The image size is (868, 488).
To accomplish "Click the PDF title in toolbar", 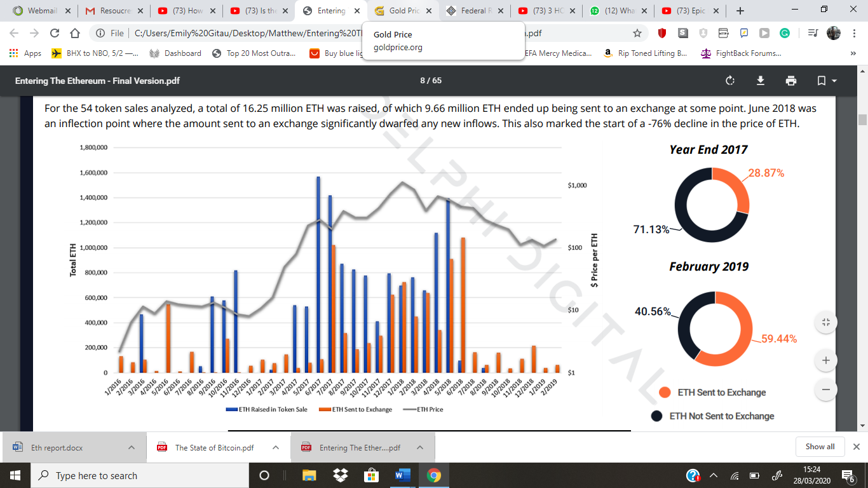I will [x=97, y=81].
